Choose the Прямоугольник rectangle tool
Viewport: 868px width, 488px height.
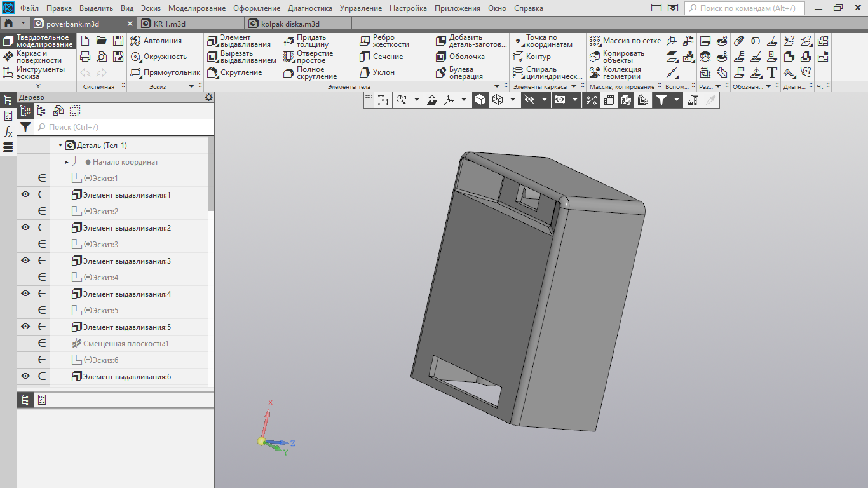click(165, 72)
